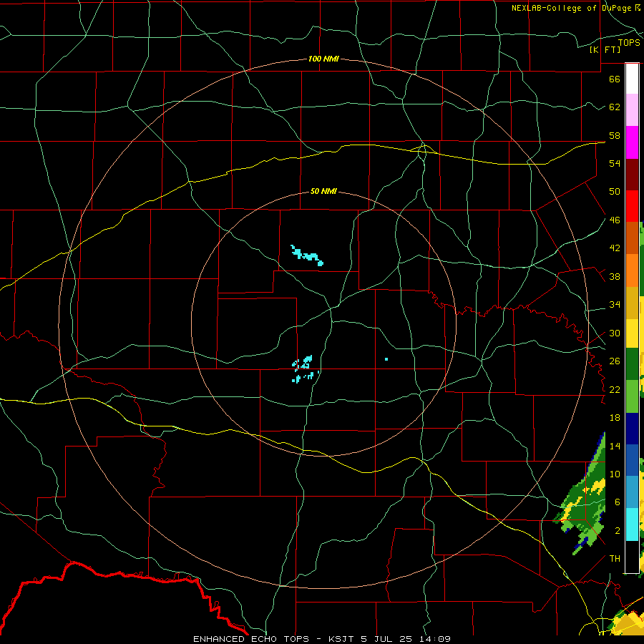Select the '26' legend value
Viewport: 644px width, 644px height.
(x=615, y=361)
